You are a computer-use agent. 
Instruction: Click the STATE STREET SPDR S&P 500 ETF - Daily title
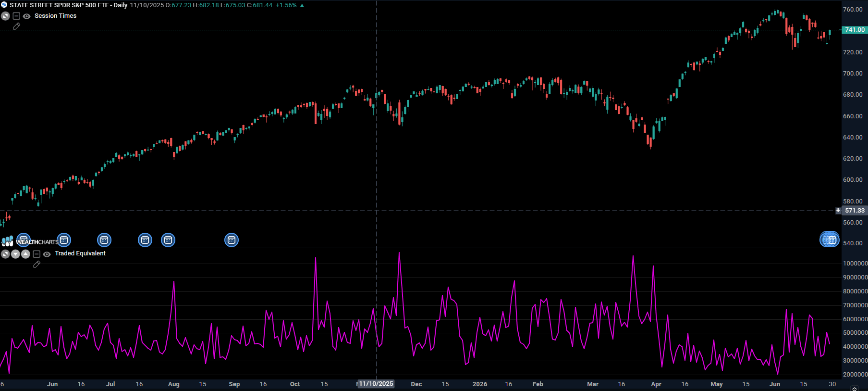[69, 5]
